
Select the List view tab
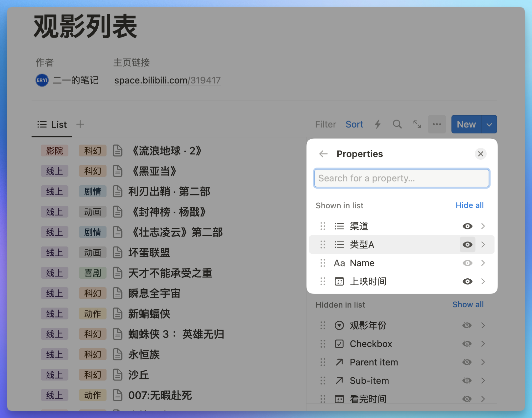click(x=52, y=124)
